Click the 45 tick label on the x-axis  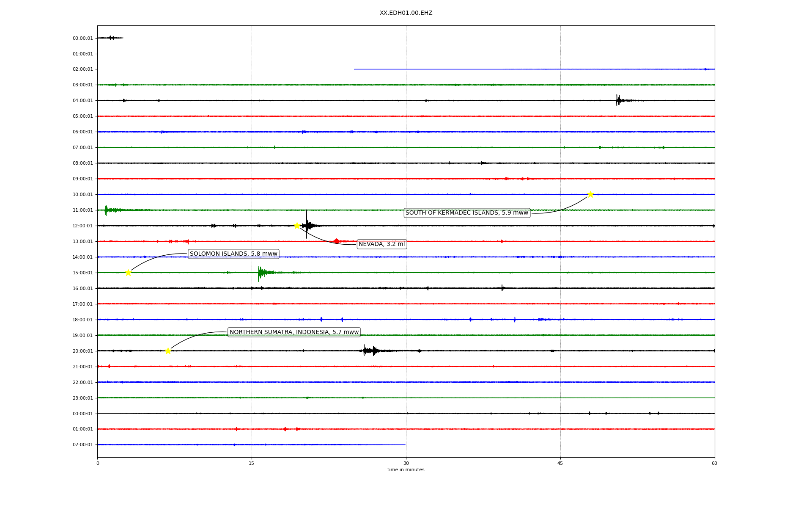point(560,463)
